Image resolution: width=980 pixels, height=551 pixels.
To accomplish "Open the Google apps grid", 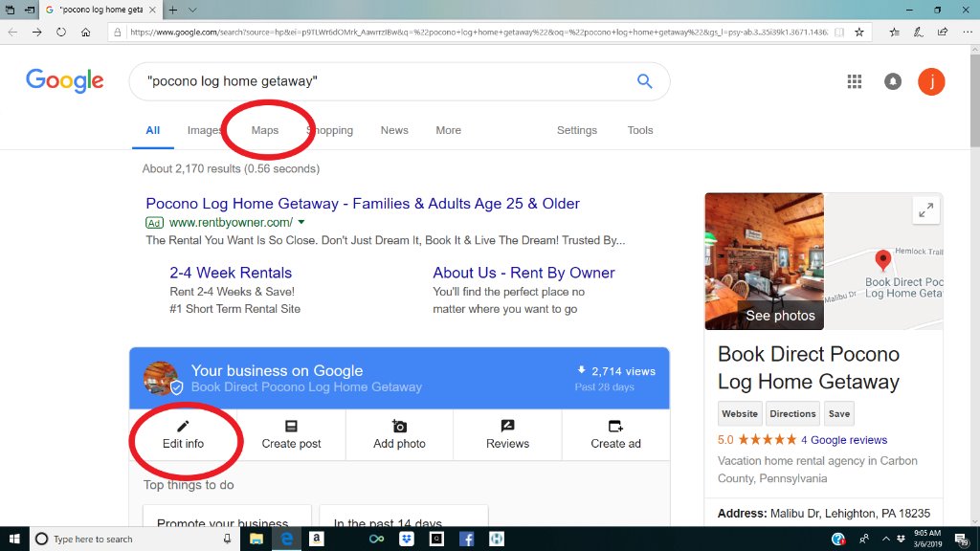I will click(x=855, y=81).
